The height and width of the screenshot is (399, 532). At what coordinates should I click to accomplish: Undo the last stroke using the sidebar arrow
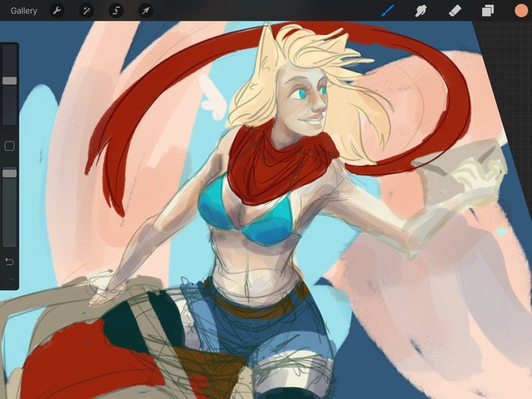pos(9,261)
